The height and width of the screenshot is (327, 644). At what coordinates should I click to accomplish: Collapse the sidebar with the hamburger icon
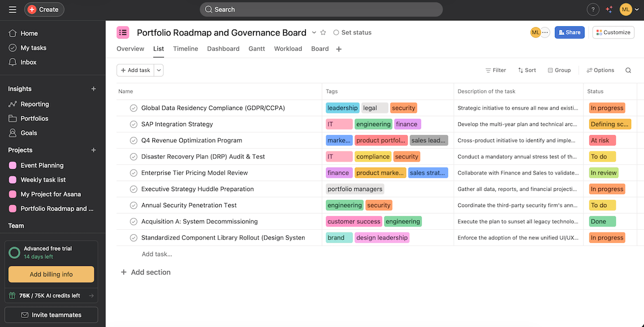(x=12, y=9)
